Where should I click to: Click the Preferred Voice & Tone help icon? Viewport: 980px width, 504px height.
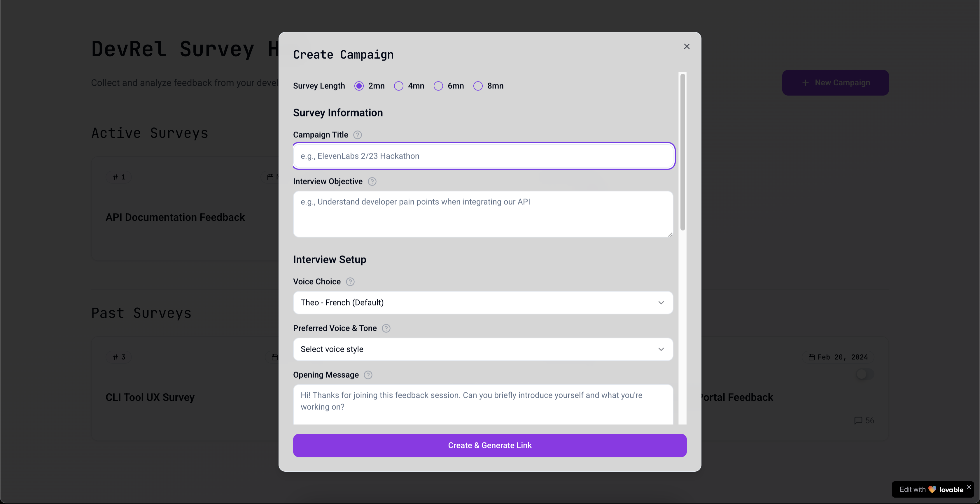click(x=386, y=328)
